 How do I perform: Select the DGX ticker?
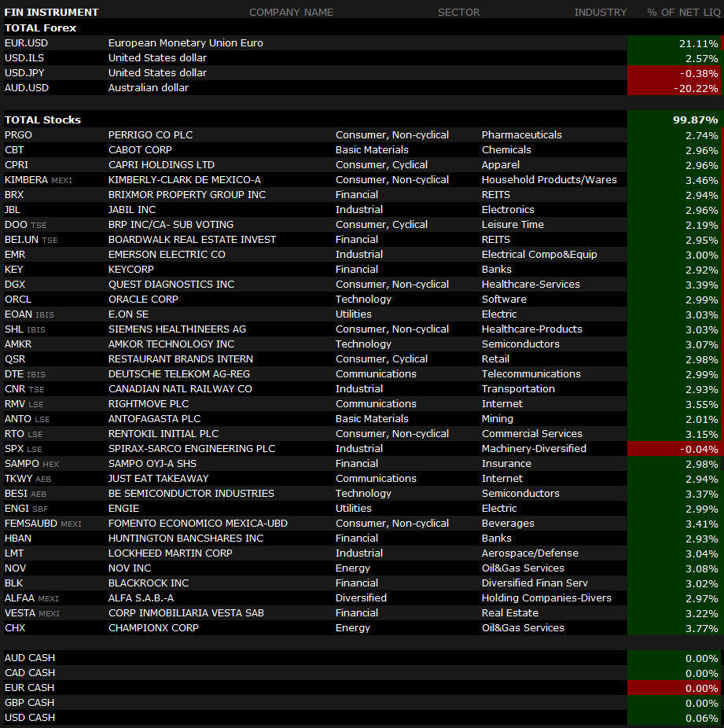(x=15, y=284)
